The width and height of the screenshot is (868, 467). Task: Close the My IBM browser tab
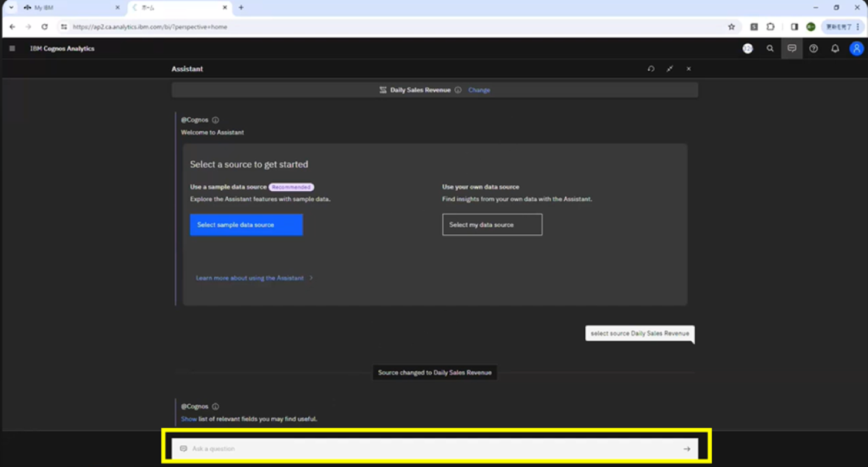click(x=117, y=7)
